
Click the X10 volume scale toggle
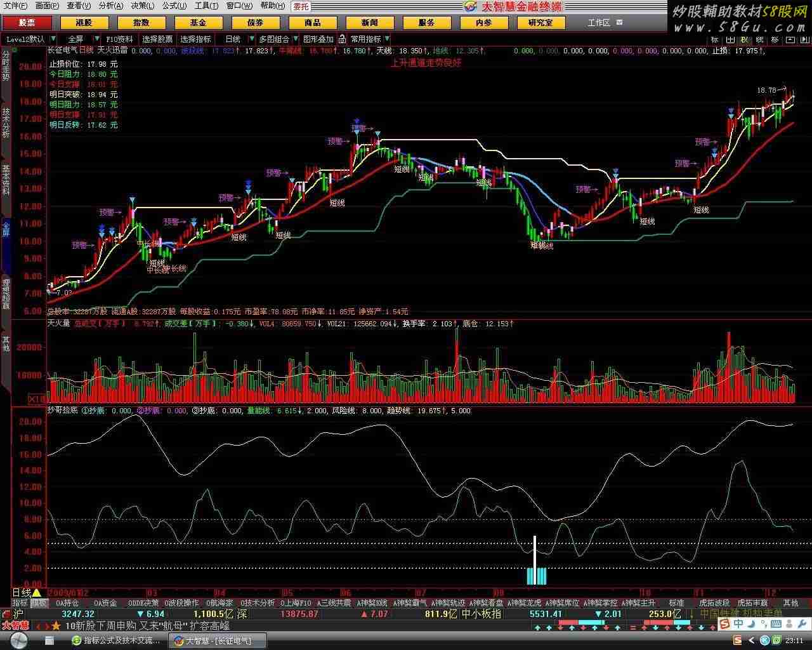coord(36,399)
